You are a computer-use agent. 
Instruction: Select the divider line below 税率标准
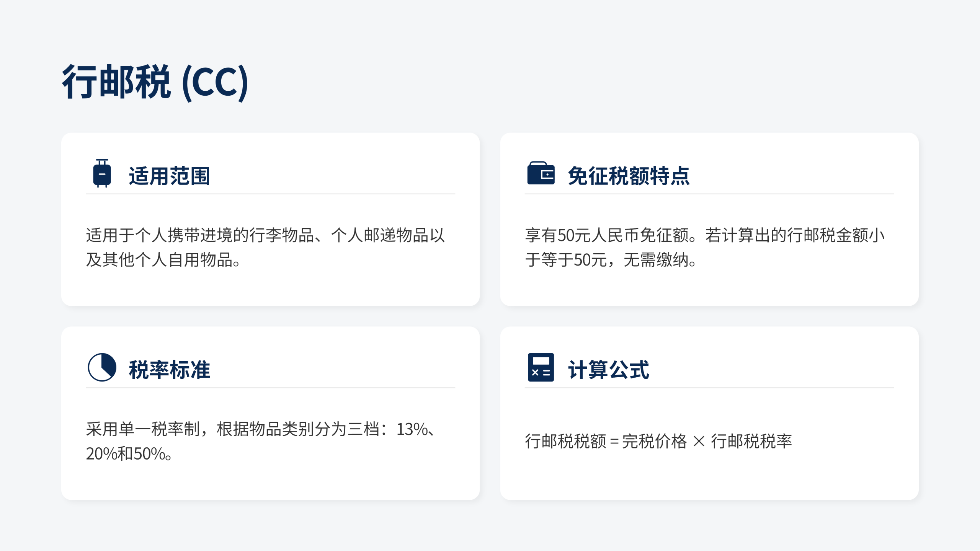[x=270, y=388]
